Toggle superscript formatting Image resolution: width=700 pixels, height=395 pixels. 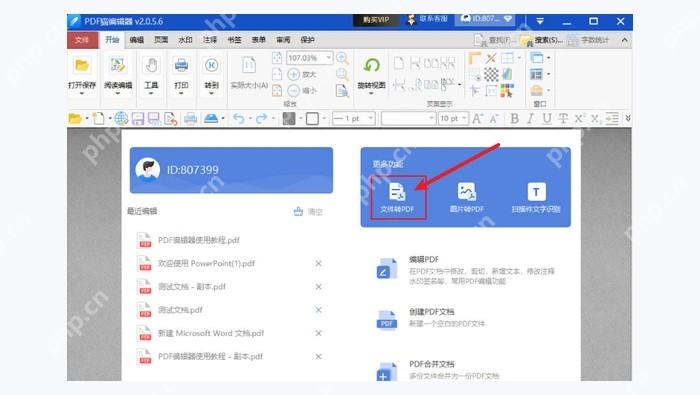pyautogui.click(x=579, y=118)
